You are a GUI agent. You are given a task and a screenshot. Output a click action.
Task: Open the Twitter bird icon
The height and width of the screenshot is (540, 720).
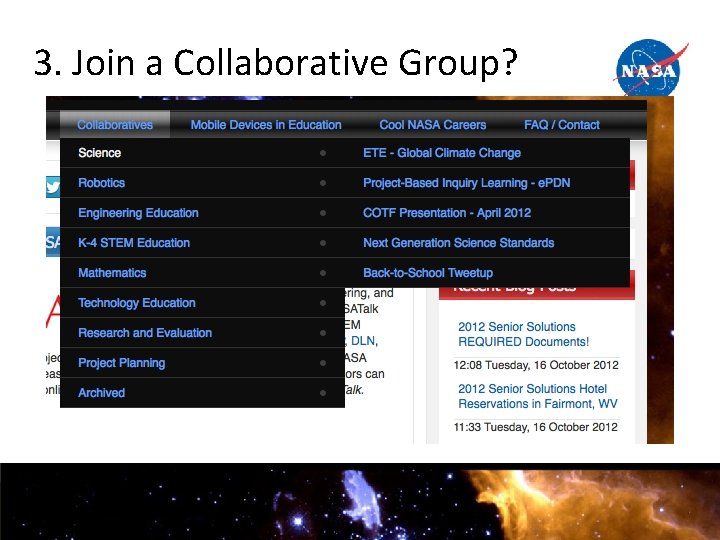click(x=53, y=187)
